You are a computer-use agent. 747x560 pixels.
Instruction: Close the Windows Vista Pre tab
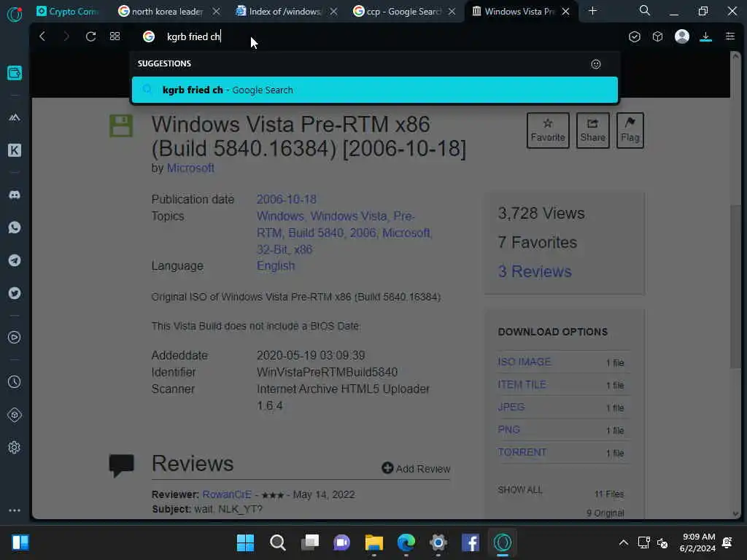coord(565,11)
